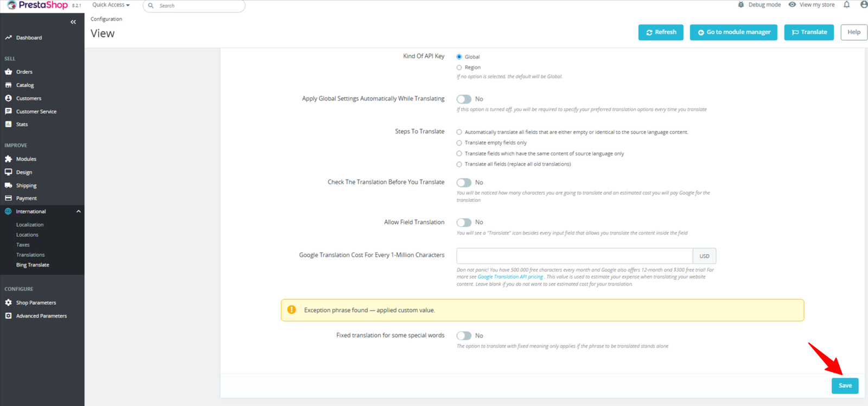Screen dimensions: 868x406
Task: Open the user profile avatar icon
Action: 864,5
